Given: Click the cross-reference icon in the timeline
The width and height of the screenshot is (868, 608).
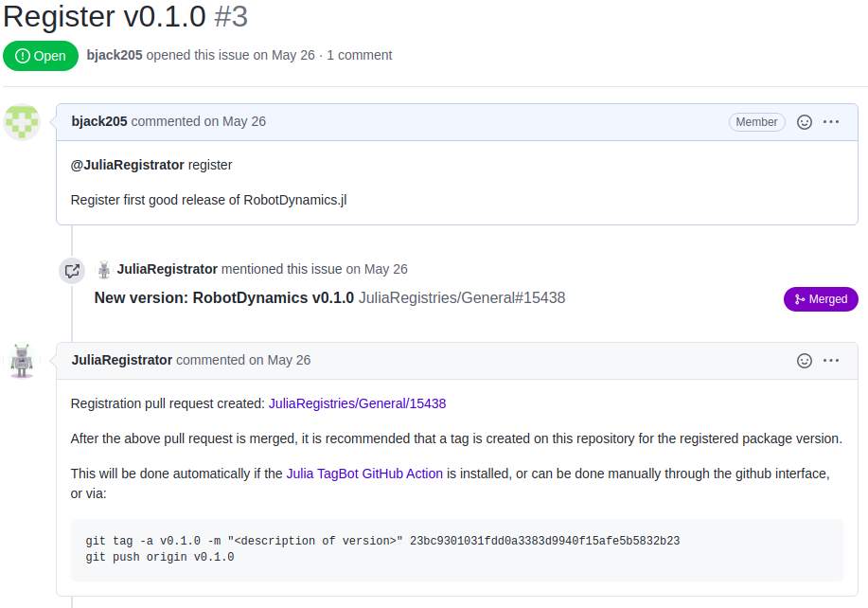Looking at the screenshot, I should 72,271.
